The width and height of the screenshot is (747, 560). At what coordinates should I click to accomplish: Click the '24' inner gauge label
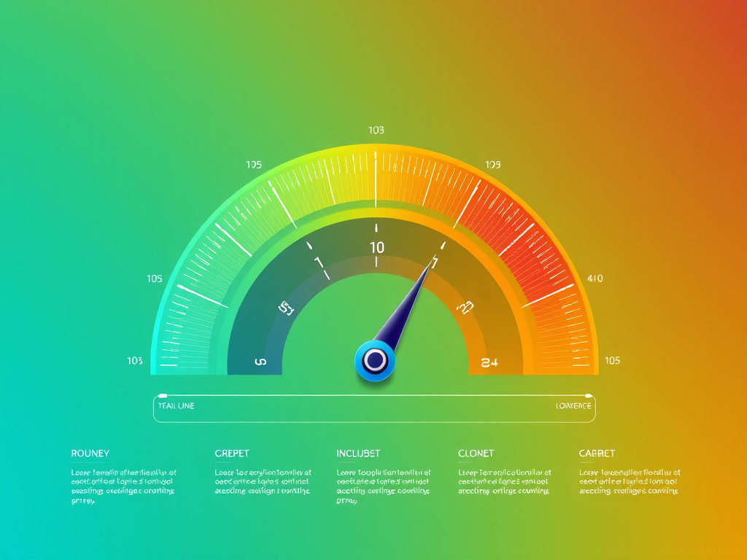pos(489,362)
